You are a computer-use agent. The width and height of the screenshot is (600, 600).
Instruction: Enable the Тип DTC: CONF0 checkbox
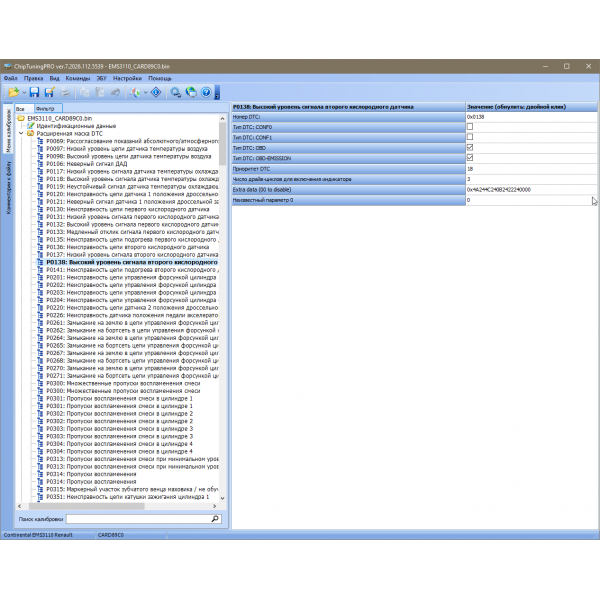(x=470, y=127)
